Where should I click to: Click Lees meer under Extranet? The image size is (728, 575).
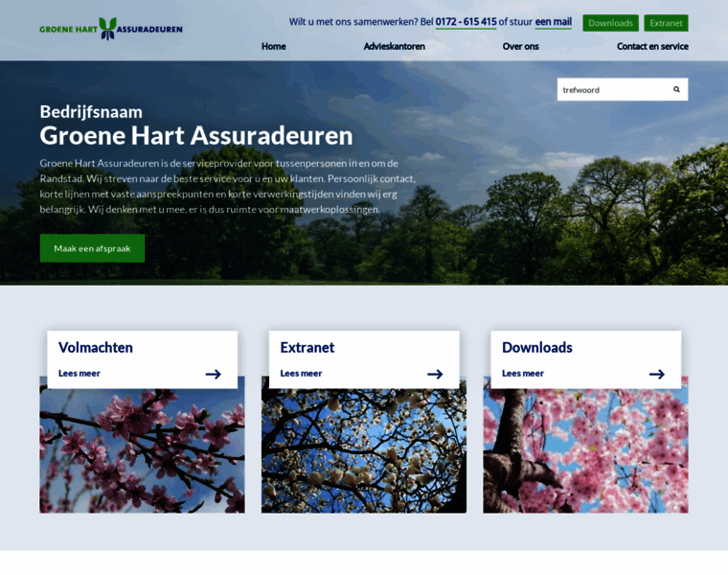[301, 373]
